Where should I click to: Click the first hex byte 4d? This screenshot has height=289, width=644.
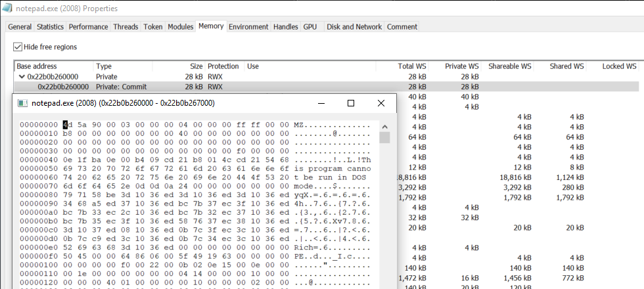coord(66,125)
